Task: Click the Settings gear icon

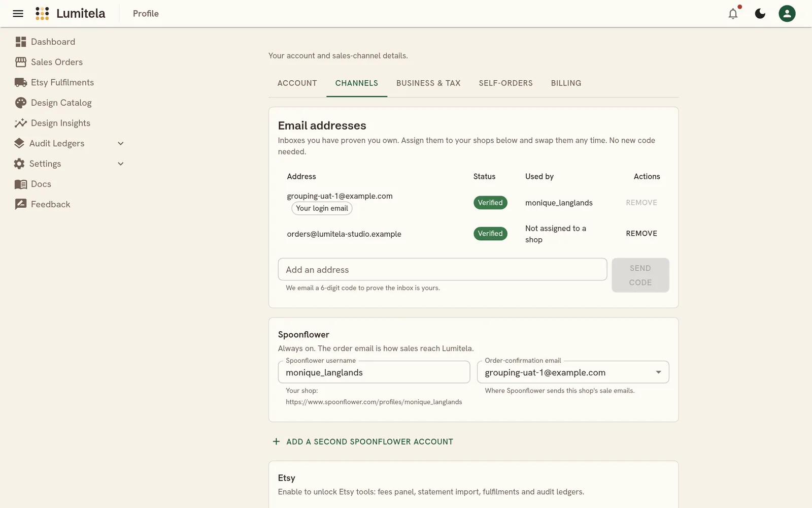Action: [19, 164]
